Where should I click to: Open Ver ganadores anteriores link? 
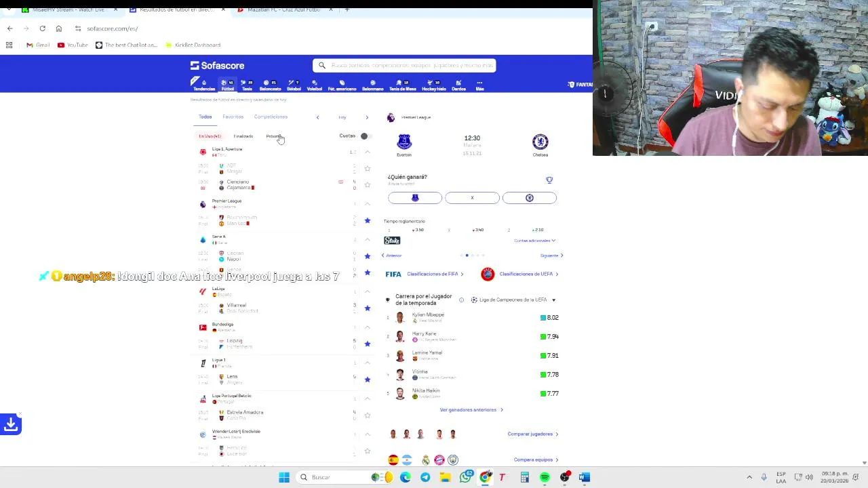coord(471,409)
